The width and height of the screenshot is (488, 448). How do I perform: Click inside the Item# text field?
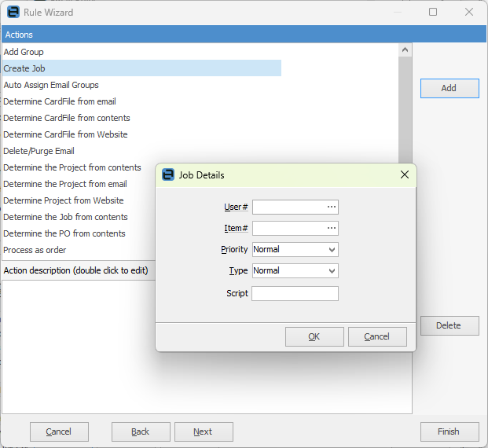[x=288, y=228]
